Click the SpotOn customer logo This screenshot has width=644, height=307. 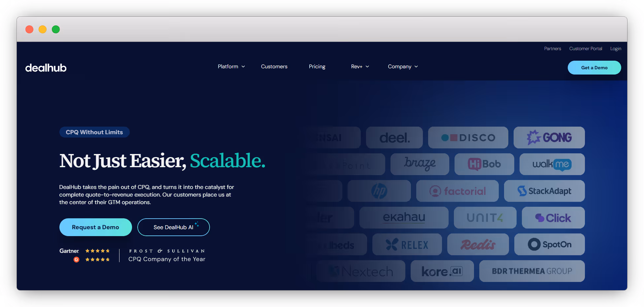[x=550, y=244]
